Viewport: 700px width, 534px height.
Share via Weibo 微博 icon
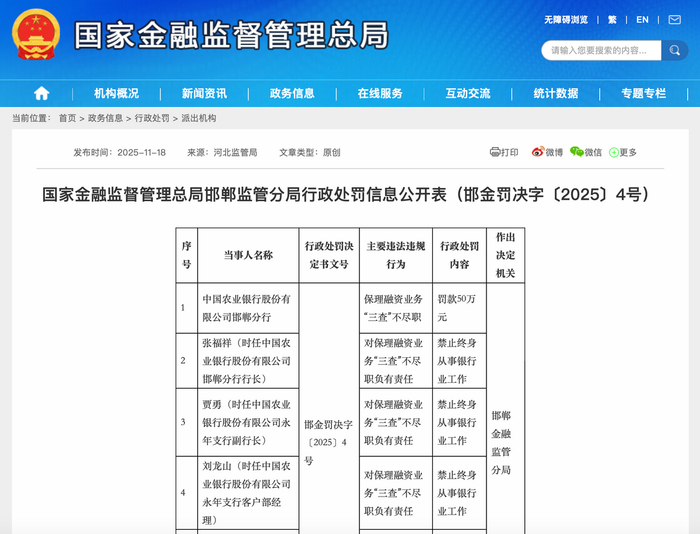[x=538, y=152]
